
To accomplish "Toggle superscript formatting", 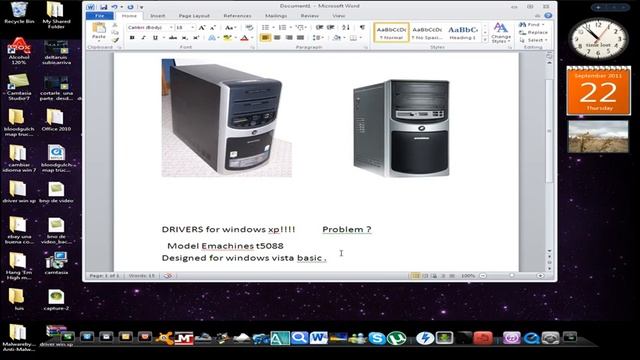I will click(x=196, y=38).
